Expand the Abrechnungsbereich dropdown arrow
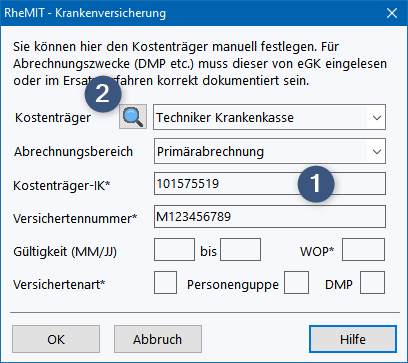 (x=377, y=152)
